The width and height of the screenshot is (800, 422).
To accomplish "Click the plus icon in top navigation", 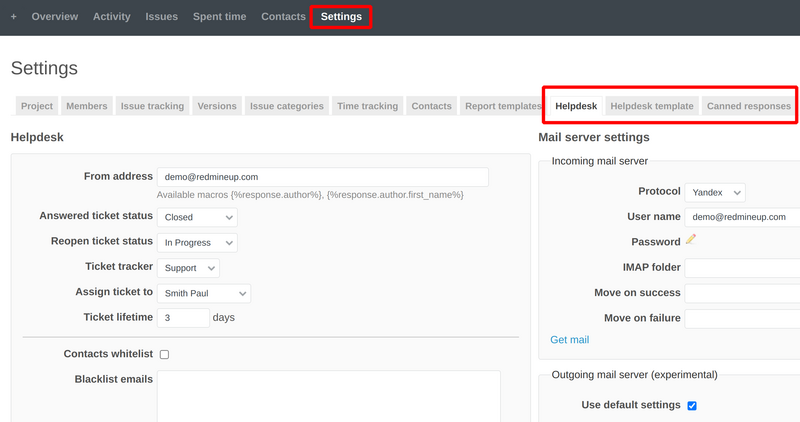I will click(x=13, y=17).
